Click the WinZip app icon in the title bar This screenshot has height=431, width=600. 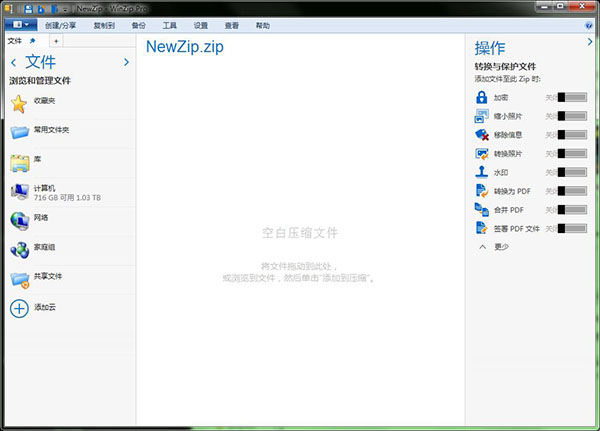8,8
